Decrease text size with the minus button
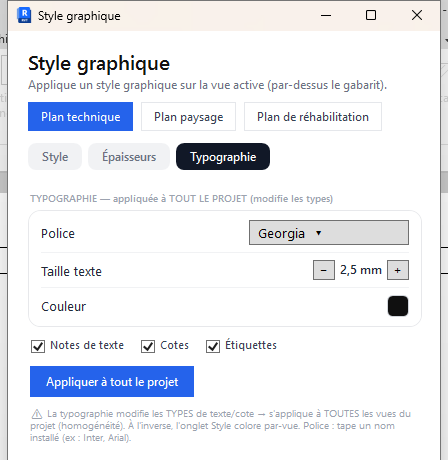The width and height of the screenshot is (448, 460). pyautogui.click(x=324, y=270)
